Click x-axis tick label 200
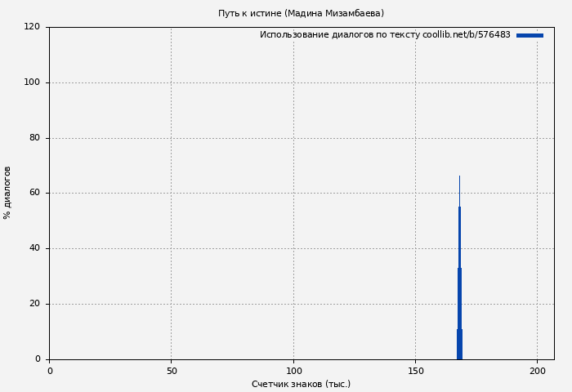572x392 pixels. pos(538,371)
